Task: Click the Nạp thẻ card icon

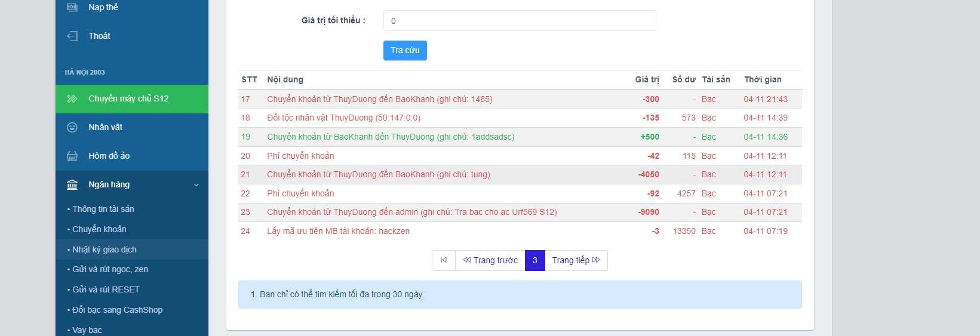Action: (72, 7)
